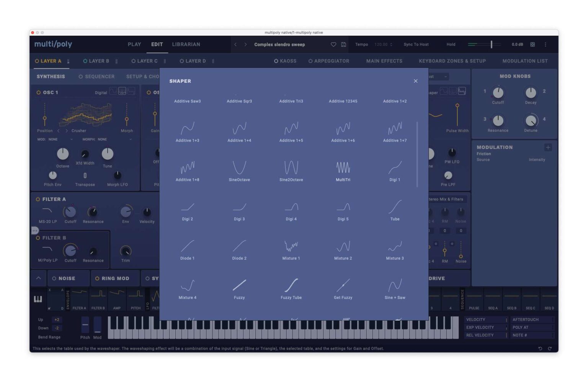Choose the Diode 2 shaper table
This screenshot has height=382, width=588.
coord(239,250)
